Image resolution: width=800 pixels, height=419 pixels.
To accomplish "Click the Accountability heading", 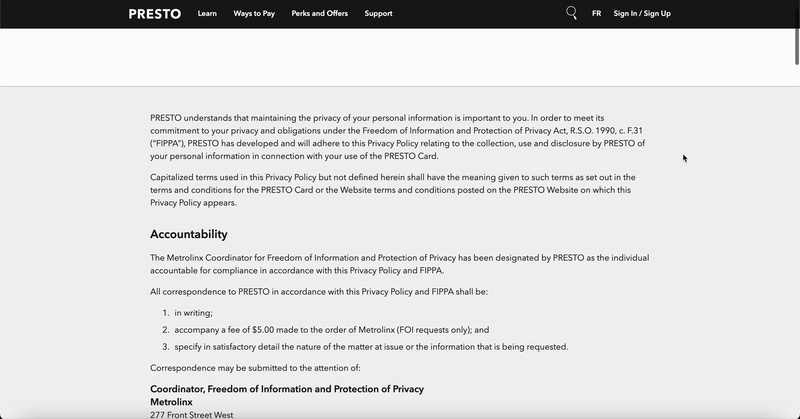I will point(189,234).
